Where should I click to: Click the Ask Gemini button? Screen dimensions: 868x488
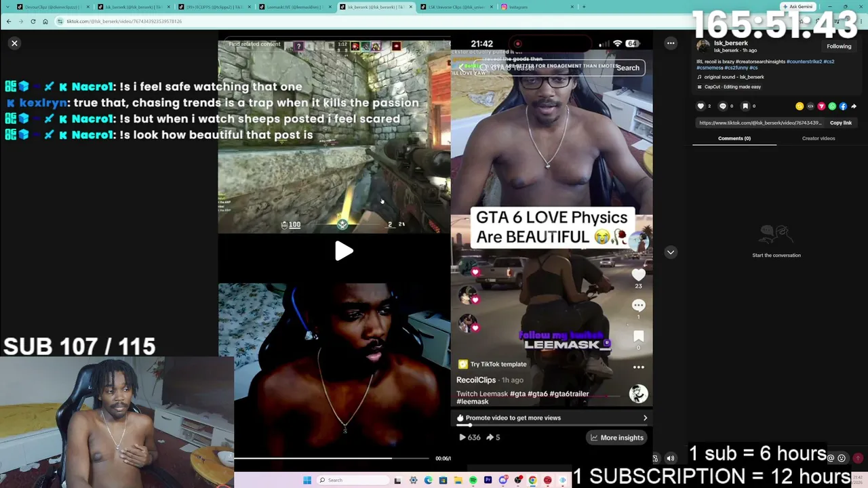coord(797,7)
